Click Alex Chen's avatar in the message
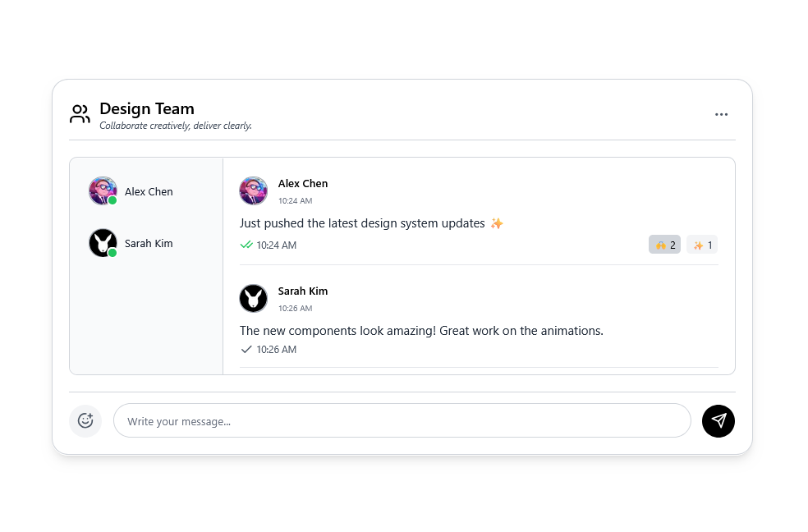808x532 pixels. point(254,191)
